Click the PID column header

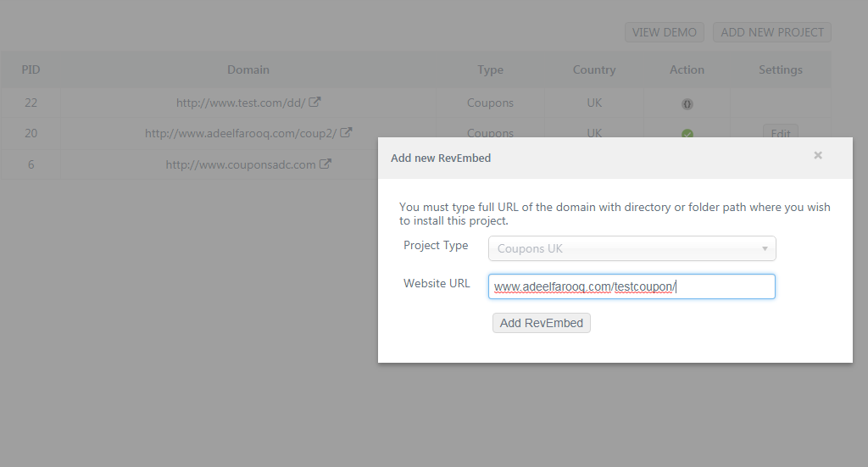click(31, 69)
